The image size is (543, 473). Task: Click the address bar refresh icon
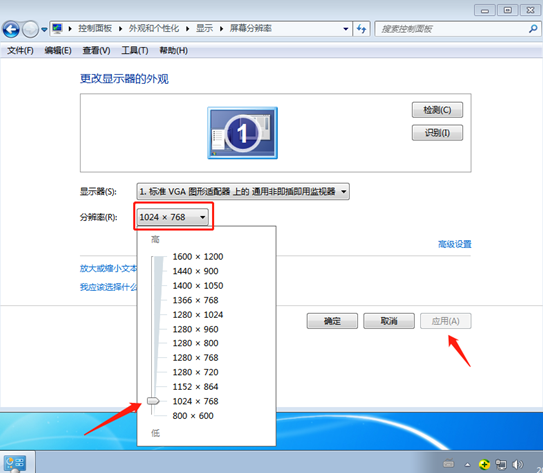tap(361, 29)
